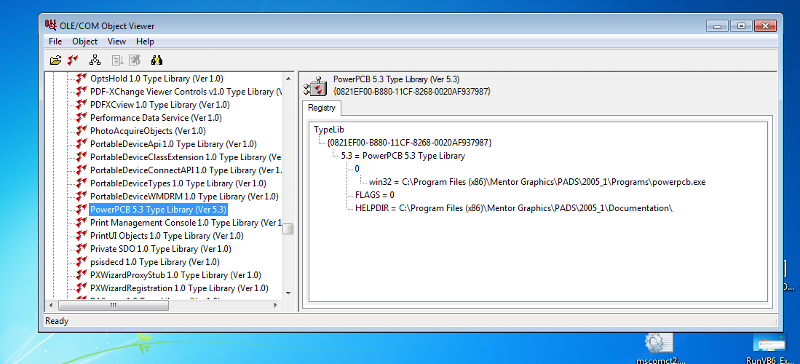The image size is (800, 364).
Task: Select PortableDeviceConnectAPI 1.0 Type Library
Action: 186,171
